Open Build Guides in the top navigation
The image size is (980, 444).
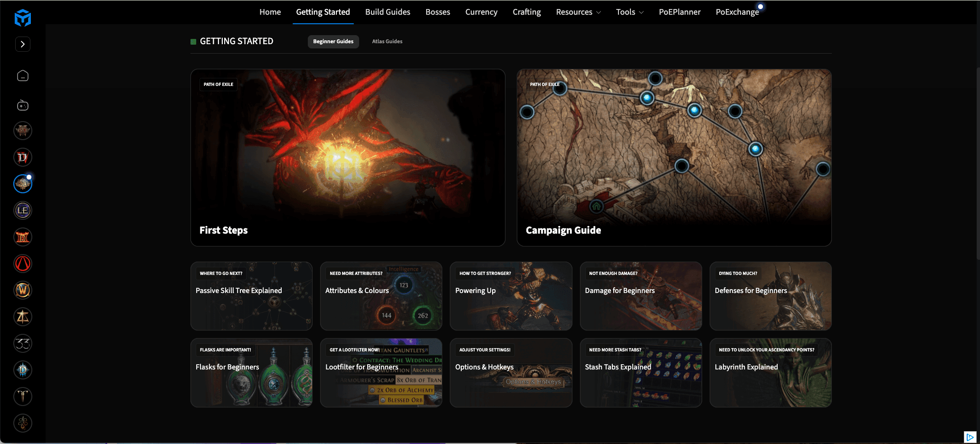click(388, 12)
